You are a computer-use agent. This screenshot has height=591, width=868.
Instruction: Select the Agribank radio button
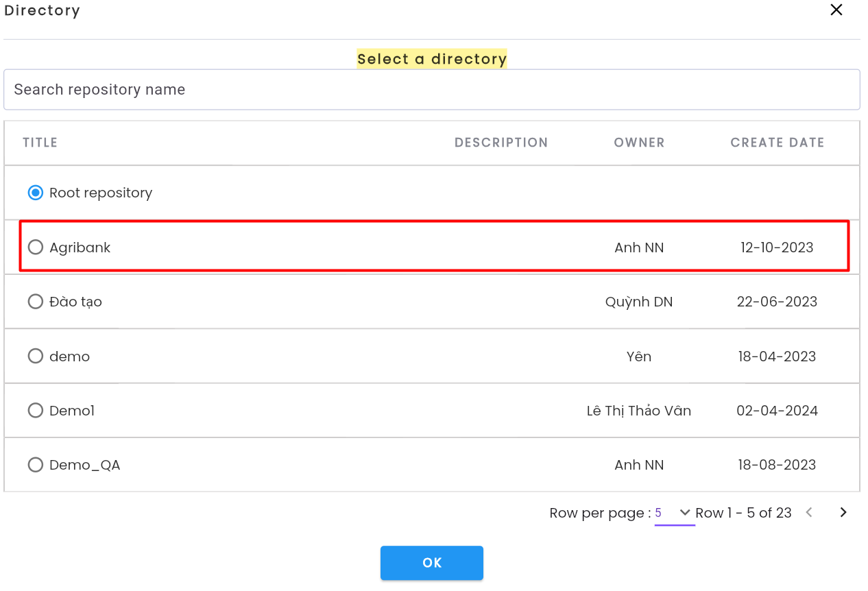tap(36, 247)
